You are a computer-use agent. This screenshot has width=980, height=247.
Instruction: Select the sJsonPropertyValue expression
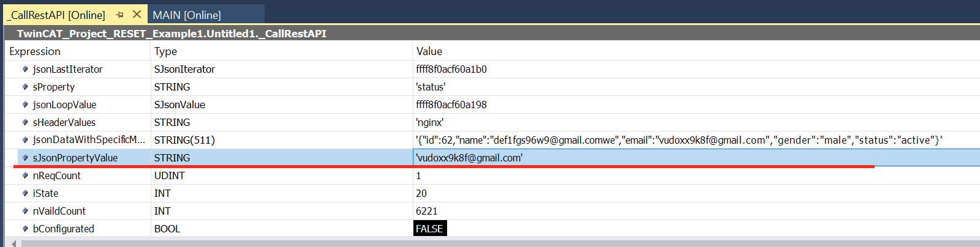(75, 158)
